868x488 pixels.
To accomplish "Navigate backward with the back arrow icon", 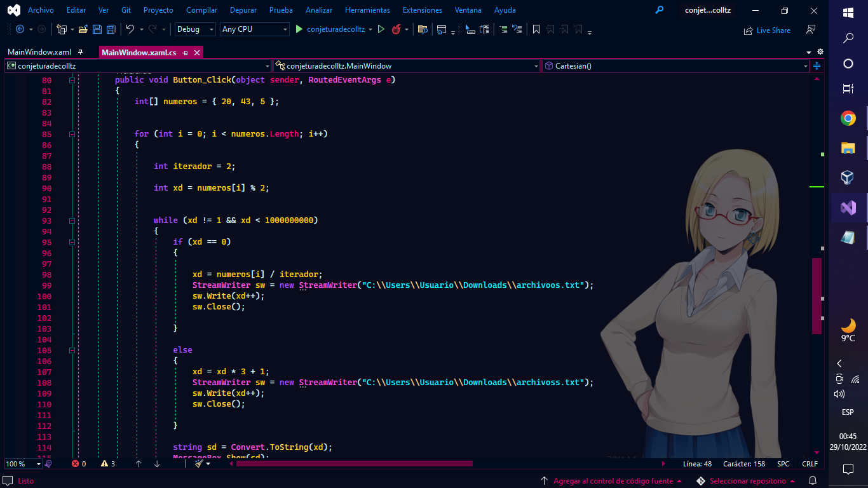I will point(20,29).
